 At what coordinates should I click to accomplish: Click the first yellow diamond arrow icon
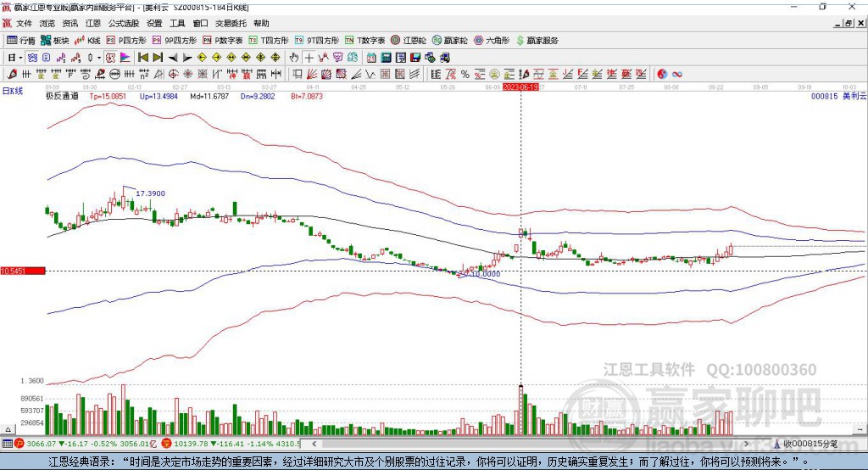[x=202, y=58]
